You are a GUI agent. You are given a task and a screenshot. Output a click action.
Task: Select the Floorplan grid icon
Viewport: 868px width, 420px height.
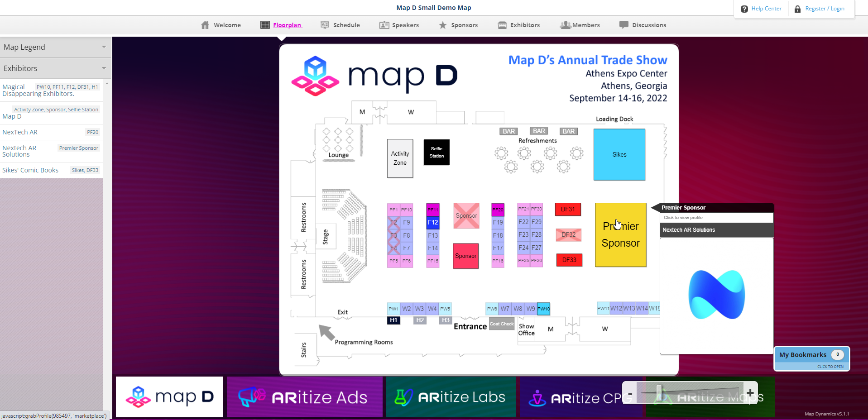tap(265, 25)
